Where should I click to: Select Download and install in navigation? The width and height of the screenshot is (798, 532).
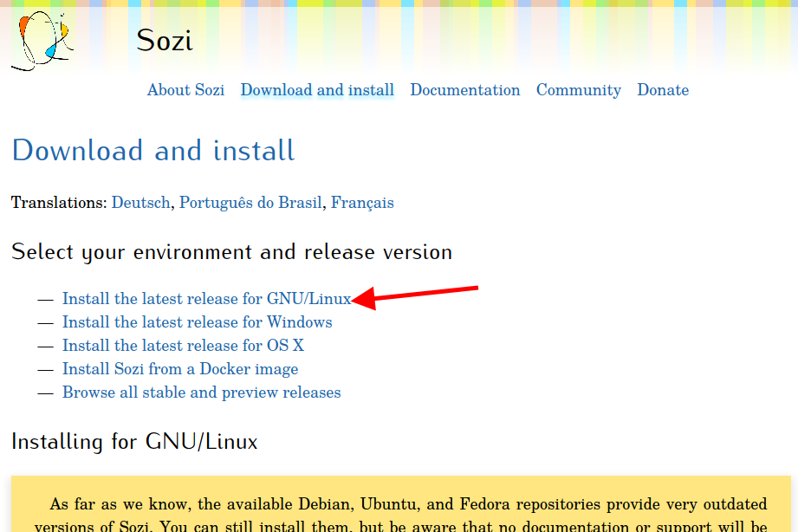point(318,90)
